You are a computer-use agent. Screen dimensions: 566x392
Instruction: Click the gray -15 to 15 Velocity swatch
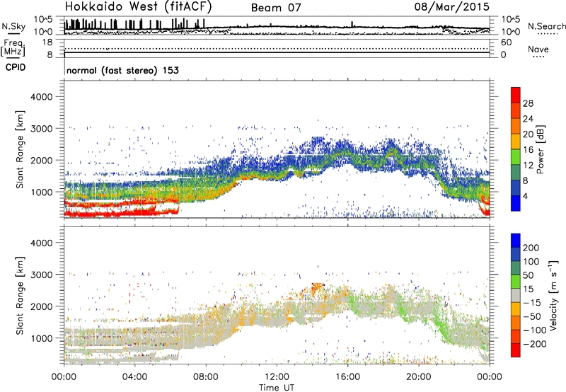click(516, 295)
